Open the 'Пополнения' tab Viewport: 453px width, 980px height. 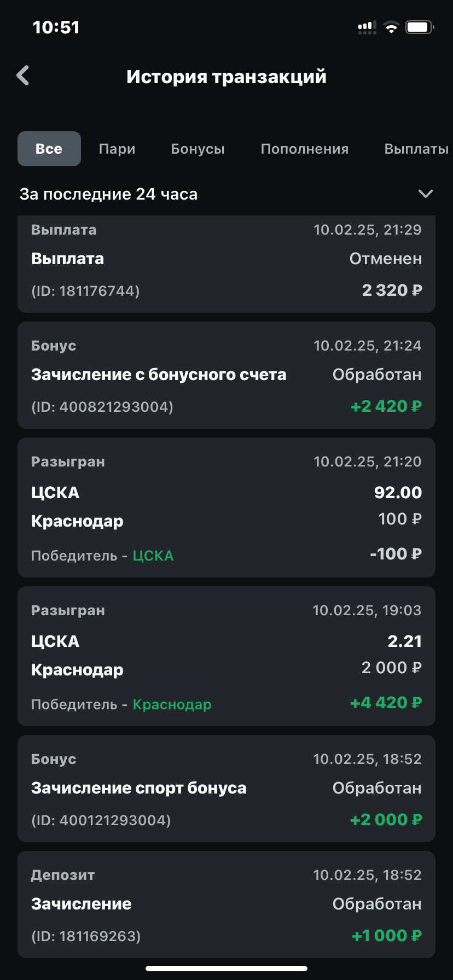pos(305,149)
